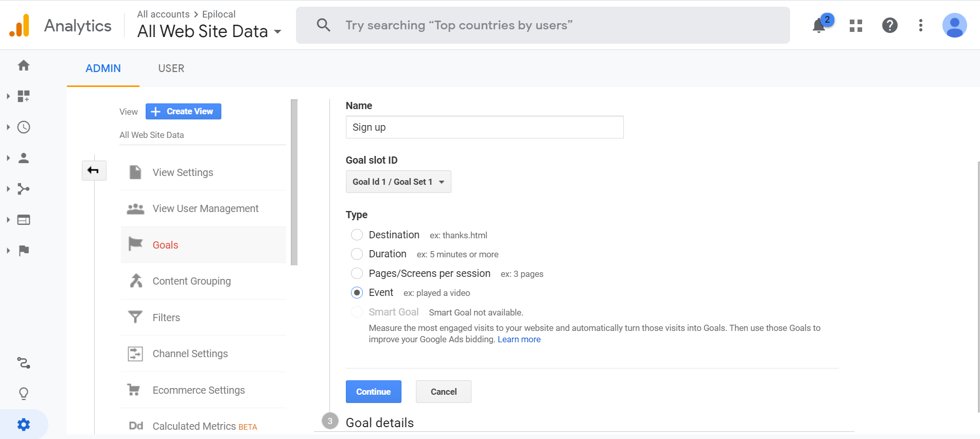980x439 pixels.
Task: Click the Content Grouping icon
Action: 136,280
